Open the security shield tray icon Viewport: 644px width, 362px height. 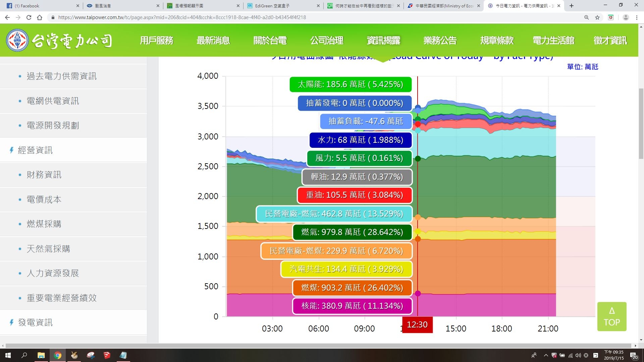pos(554,355)
